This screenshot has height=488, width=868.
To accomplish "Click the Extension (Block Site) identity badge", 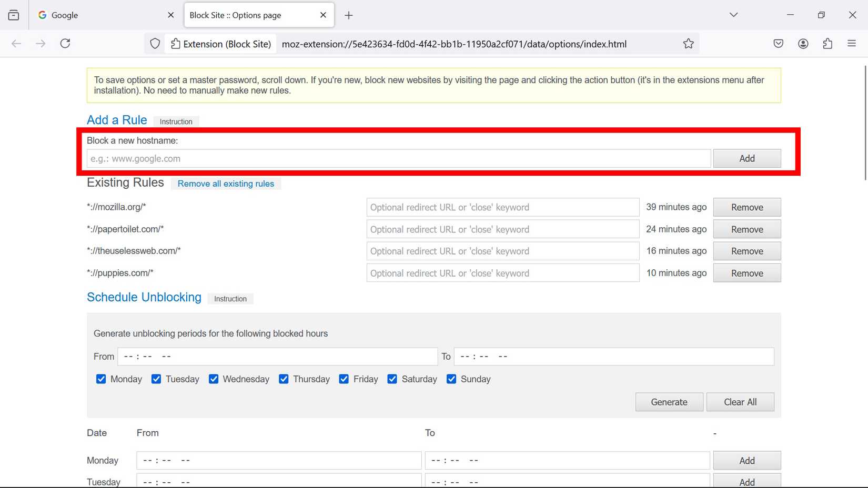I will [221, 44].
